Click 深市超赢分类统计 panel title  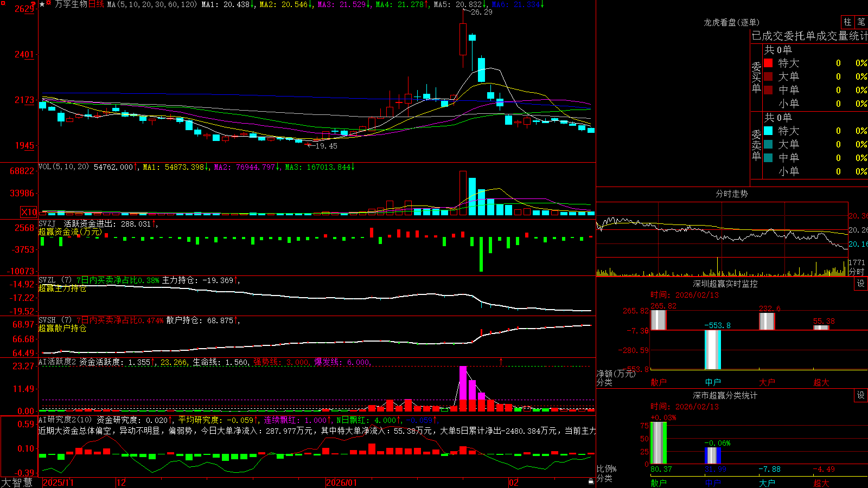click(x=725, y=395)
